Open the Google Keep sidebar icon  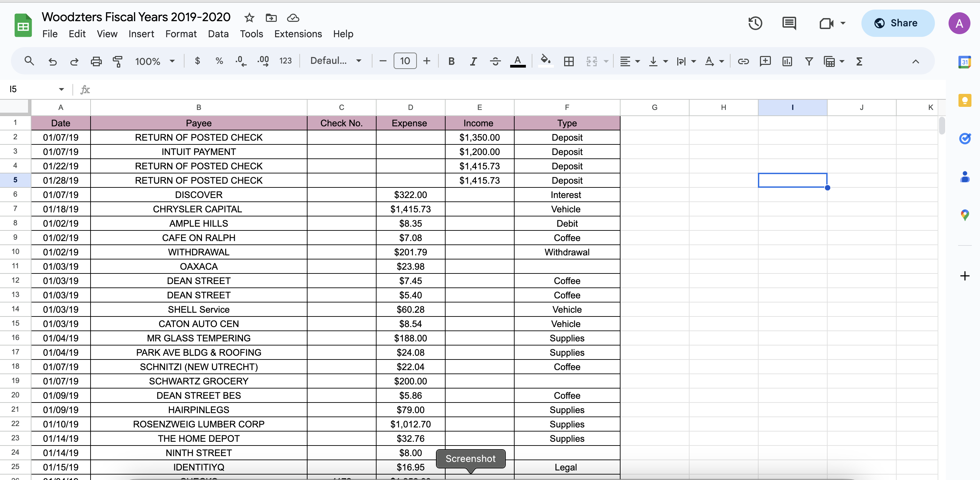coord(964,101)
